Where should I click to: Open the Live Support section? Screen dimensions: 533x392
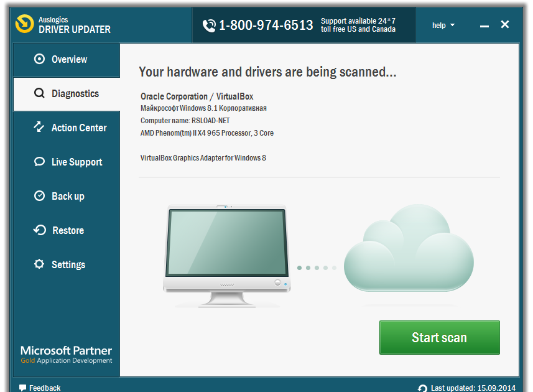click(67, 162)
